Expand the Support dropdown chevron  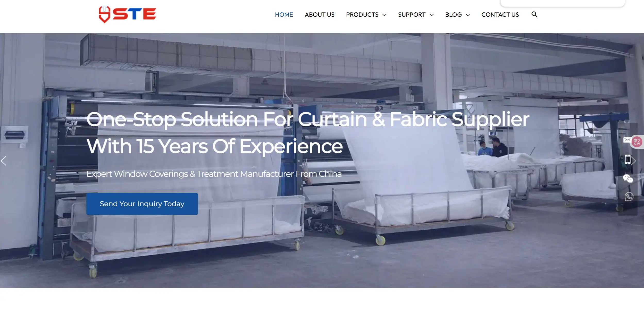pos(431,15)
